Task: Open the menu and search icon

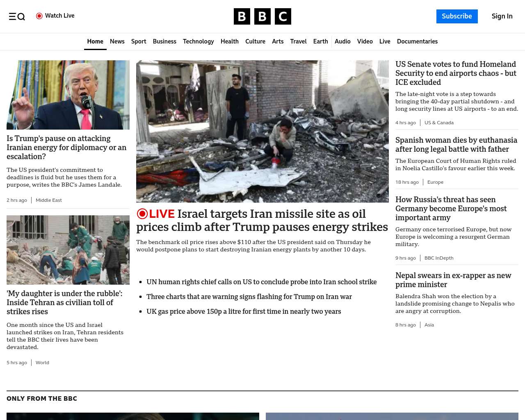Action: click(17, 16)
